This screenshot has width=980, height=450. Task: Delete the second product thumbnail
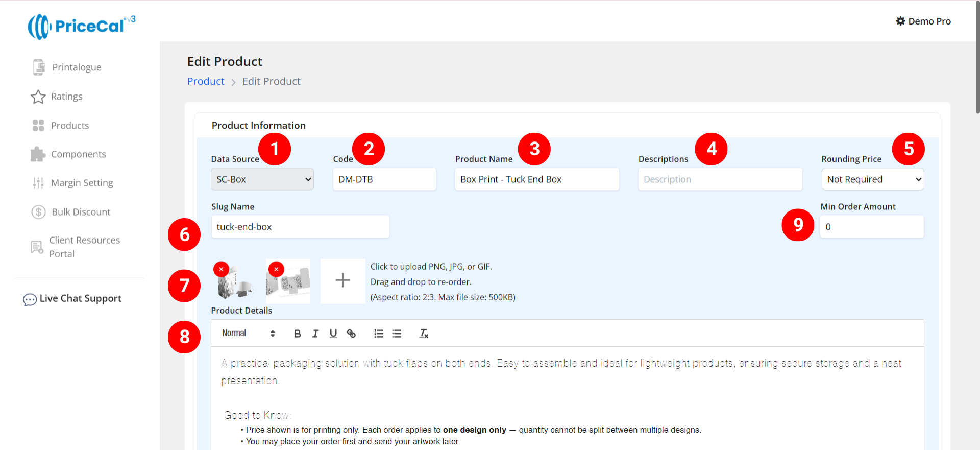pyautogui.click(x=276, y=269)
